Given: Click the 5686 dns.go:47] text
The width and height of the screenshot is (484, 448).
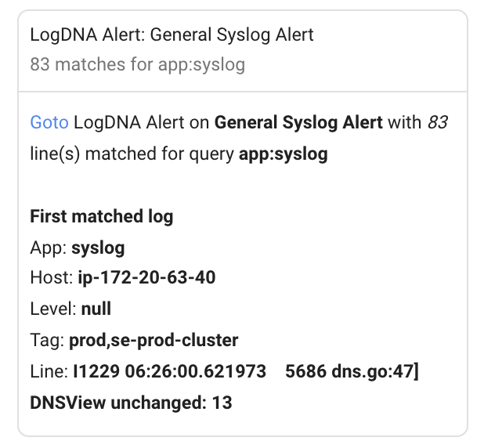Looking at the screenshot, I should tap(352, 371).
